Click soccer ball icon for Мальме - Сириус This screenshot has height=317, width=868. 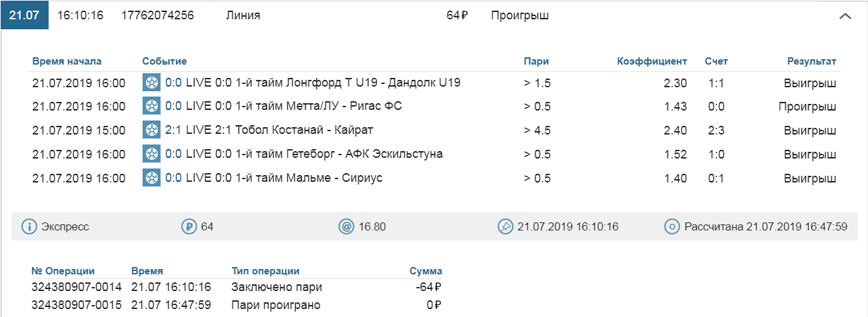pos(151,178)
